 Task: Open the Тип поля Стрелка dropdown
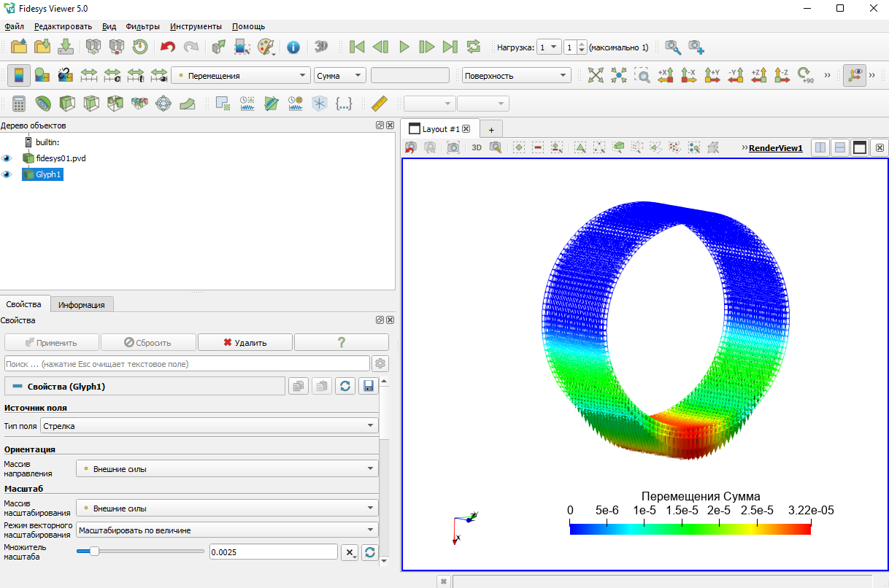click(209, 425)
